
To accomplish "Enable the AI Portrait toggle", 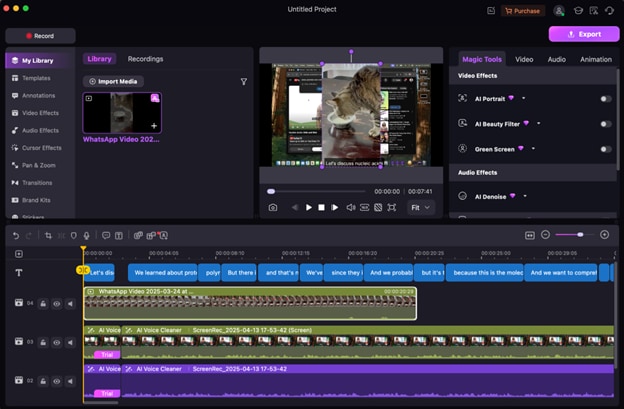I will coord(606,99).
